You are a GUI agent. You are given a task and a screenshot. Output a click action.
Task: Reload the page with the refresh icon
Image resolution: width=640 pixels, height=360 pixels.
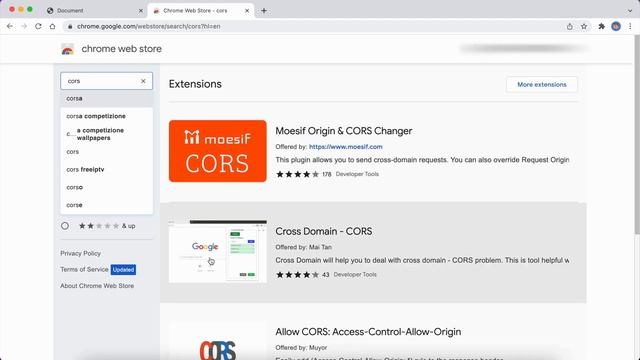[x=38, y=26]
